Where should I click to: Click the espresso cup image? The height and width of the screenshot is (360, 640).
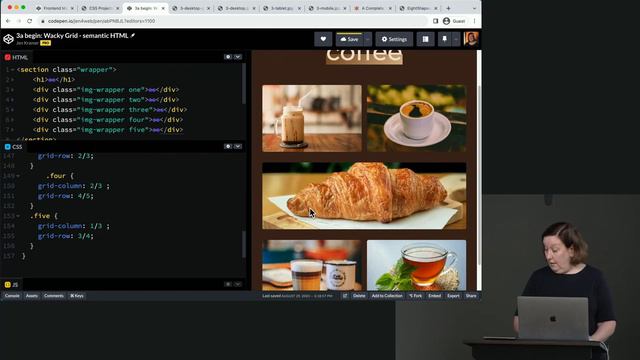416,118
